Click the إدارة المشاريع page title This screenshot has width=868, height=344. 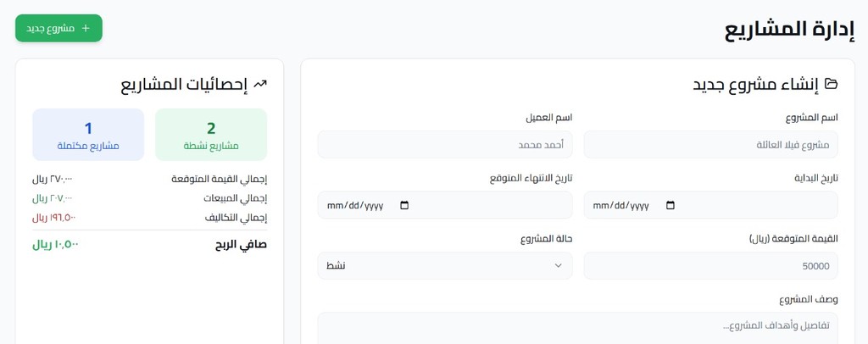[x=788, y=29]
